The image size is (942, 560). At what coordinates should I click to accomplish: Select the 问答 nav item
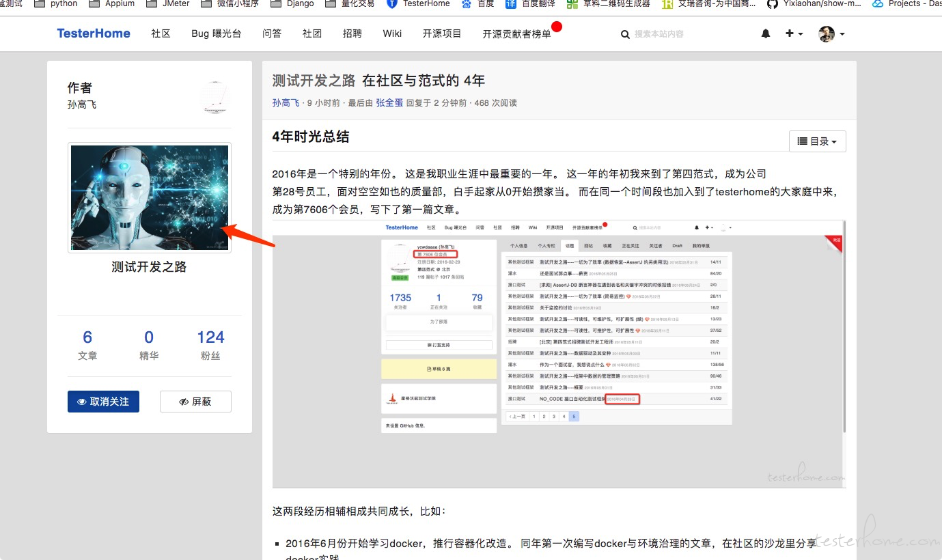pyautogui.click(x=271, y=33)
